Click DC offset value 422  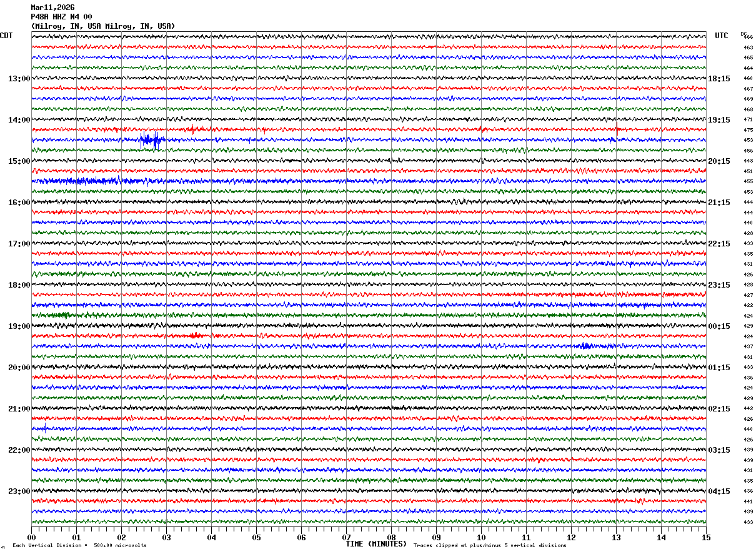[748, 306]
